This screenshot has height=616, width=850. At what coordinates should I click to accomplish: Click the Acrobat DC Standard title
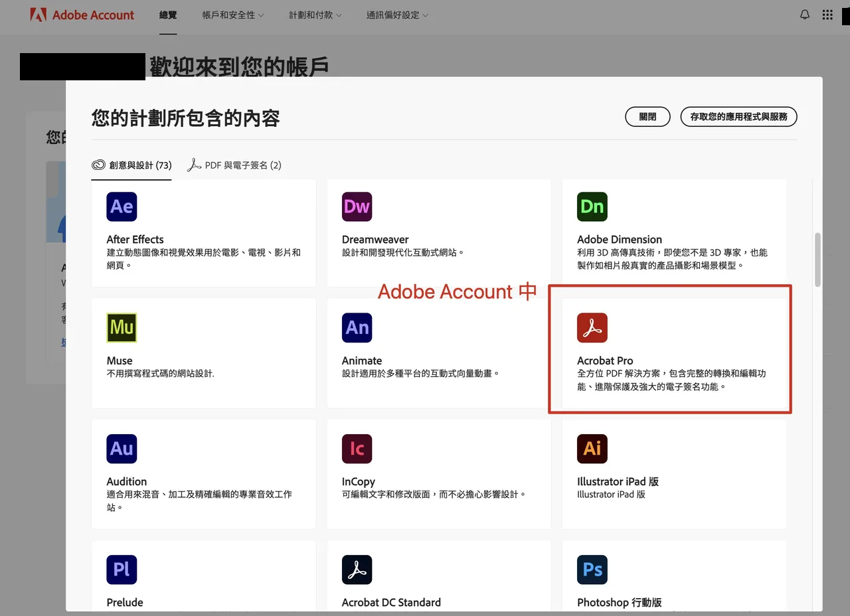pos(391,602)
